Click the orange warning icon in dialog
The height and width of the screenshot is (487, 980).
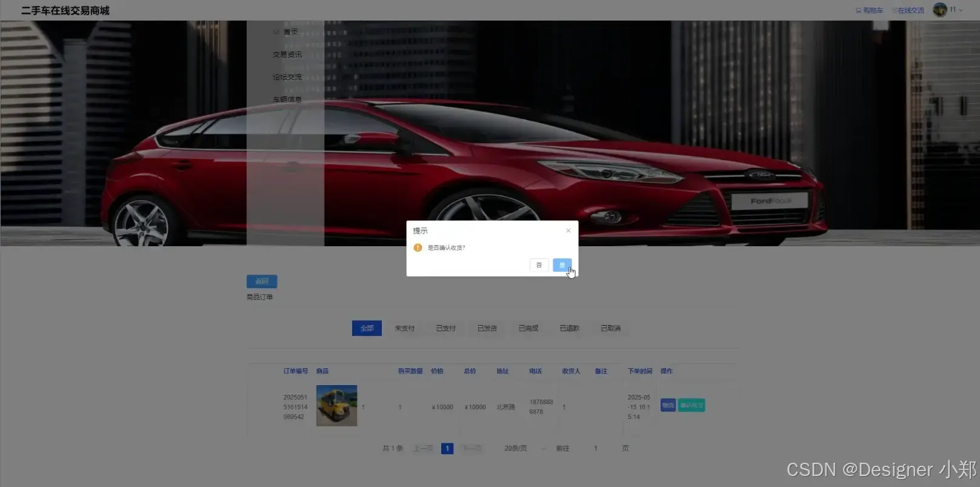pyautogui.click(x=418, y=247)
